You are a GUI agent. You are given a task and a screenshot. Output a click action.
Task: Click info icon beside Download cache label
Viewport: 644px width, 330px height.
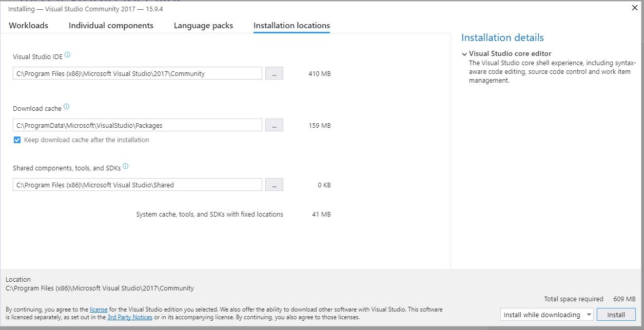(66, 107)
